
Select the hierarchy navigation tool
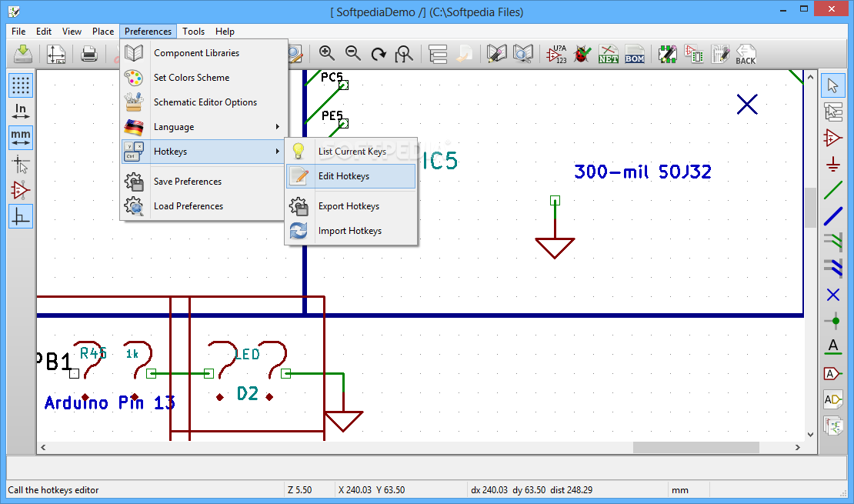832,112
